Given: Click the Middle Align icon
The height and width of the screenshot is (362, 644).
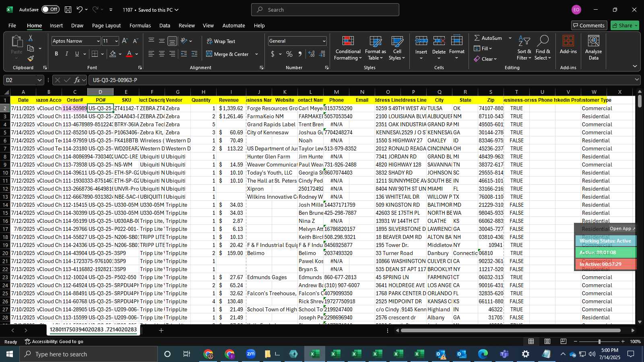Looking at the screenshot, I should pos(162,41).
